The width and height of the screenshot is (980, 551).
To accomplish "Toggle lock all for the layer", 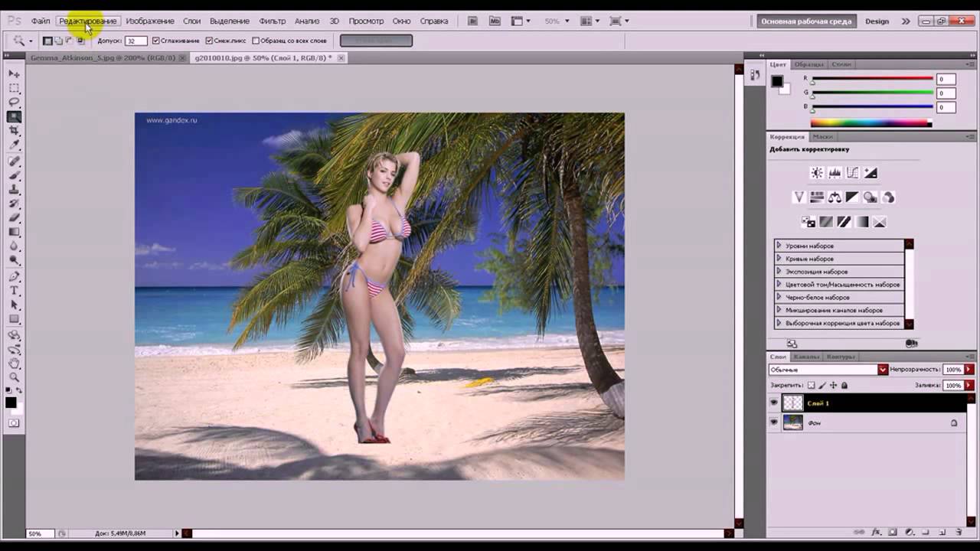I will click(x=844, y=385).
